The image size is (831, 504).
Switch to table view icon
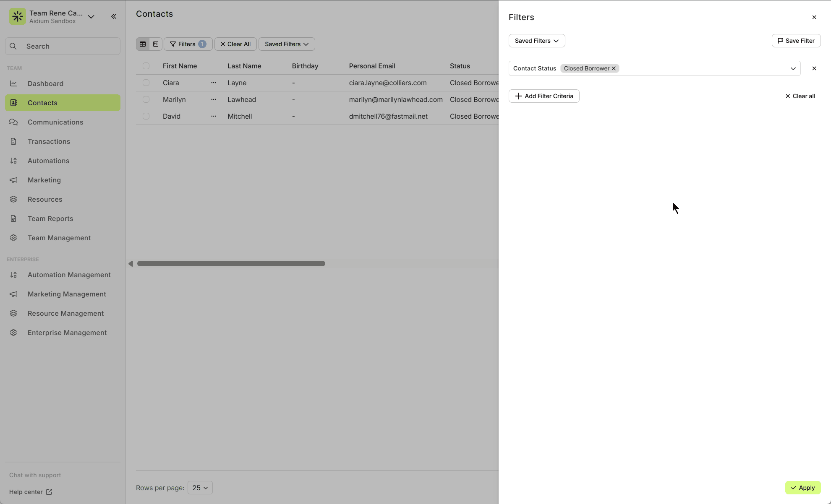(143, 44)
